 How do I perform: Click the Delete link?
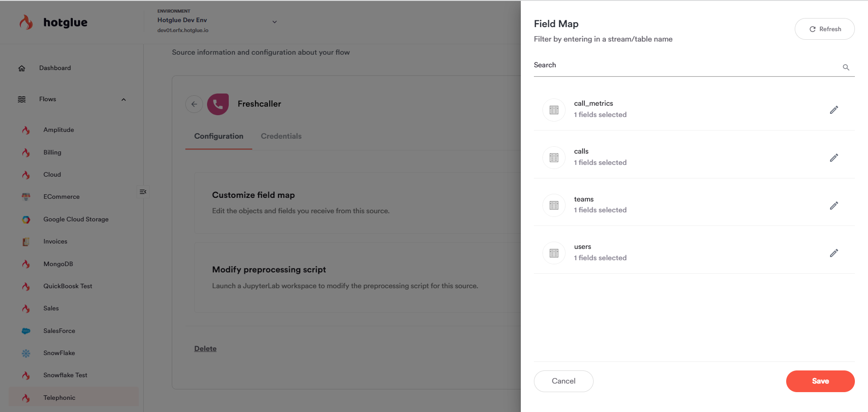[x=205, y=348]
